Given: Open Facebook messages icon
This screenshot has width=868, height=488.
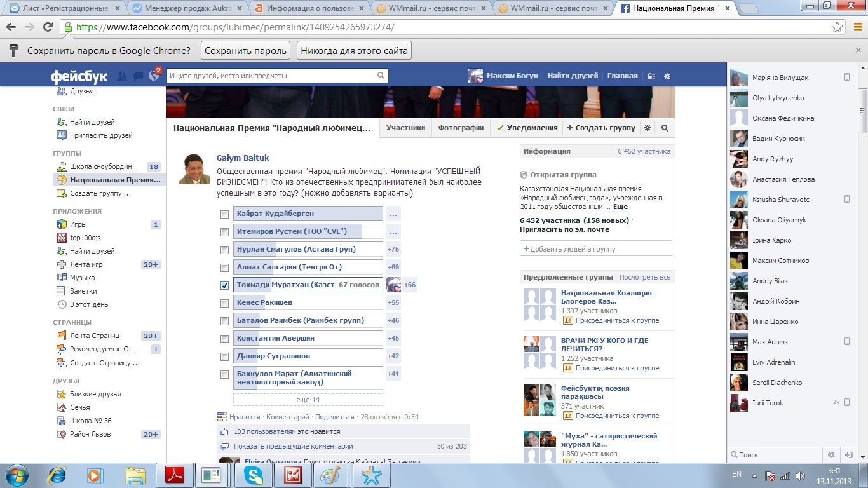Looking at the screenshot, I should [x=138, y=76].
